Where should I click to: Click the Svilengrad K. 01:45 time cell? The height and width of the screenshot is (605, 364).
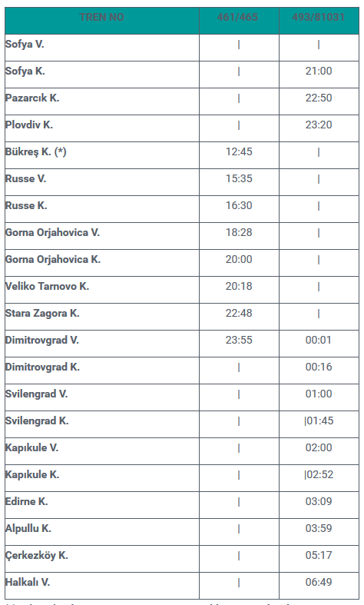pos(319,421)
